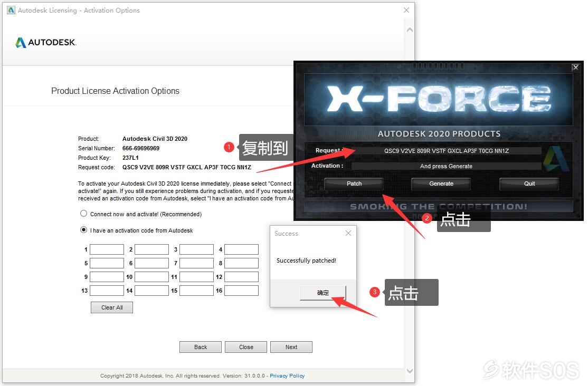The height and width of the screenshot is (386, 588).
Task: Close the Autodesk Licensing window
Action: [x=406, y=10]
